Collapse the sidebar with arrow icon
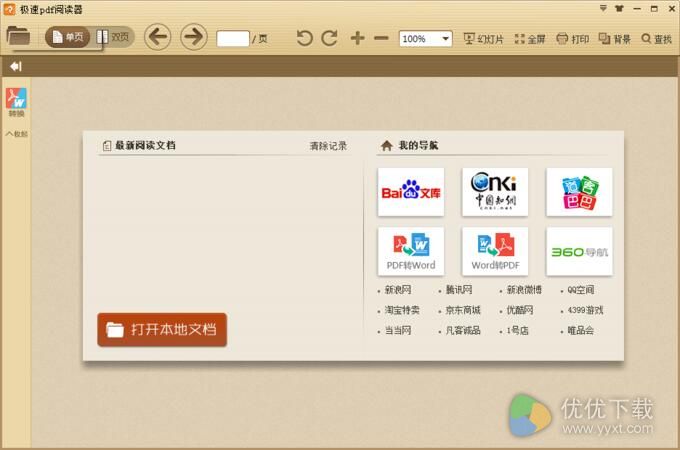 pyautogui.click(x=16, y=66)
